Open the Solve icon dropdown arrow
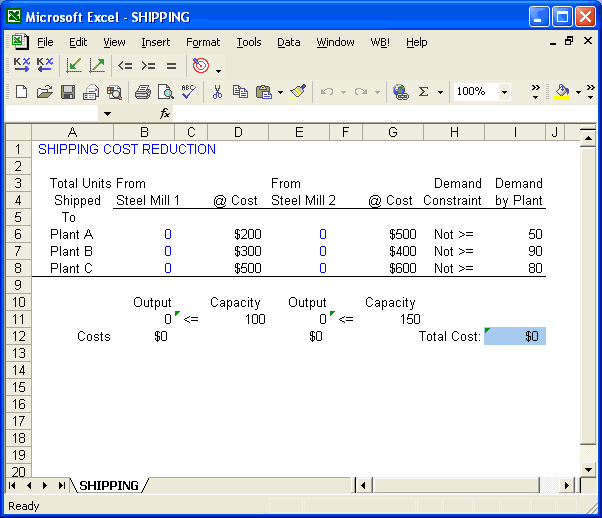Viewport: 602px width, 518px height. tap(218, 71)
